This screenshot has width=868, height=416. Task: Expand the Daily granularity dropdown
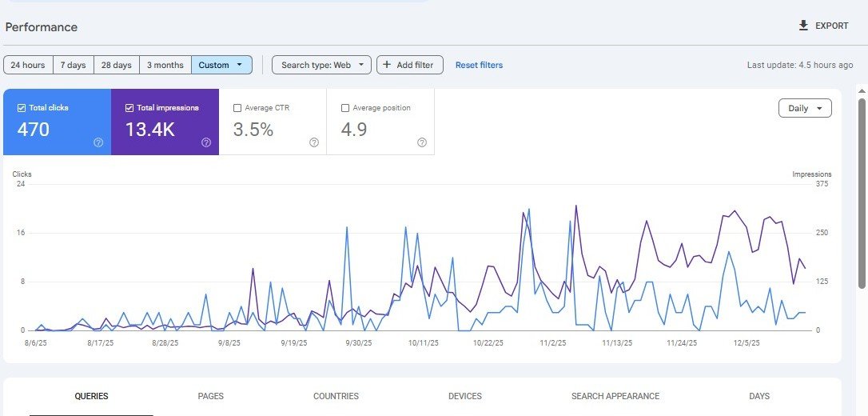(x=805, y=108)
